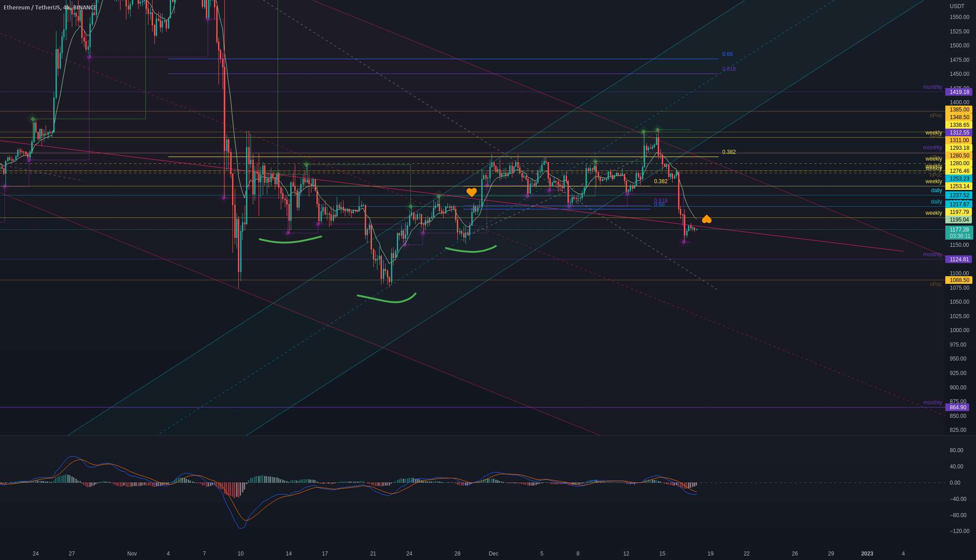
Task: Select the 1338.65 price label
Action: tap(959, 125)
